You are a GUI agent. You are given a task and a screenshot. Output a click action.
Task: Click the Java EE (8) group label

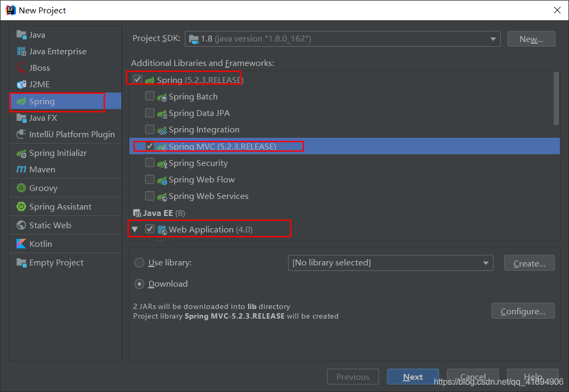click(164, 213)
